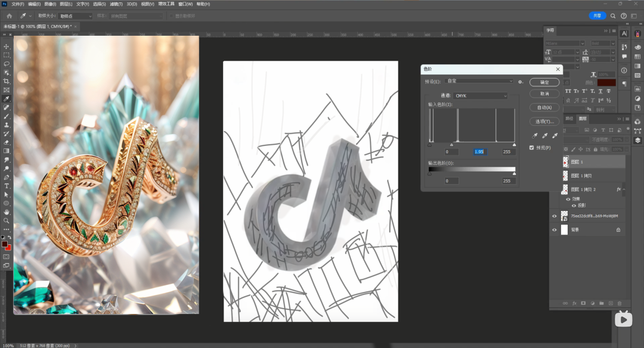Toggle the lock on 背景 layer
This screenshot has height=348, width=644.
coord(618,230)
